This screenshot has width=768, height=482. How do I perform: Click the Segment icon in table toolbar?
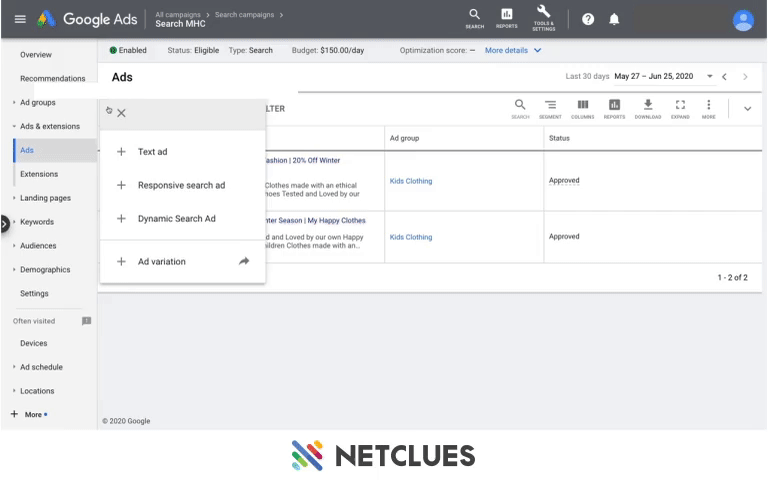(550, 108)
